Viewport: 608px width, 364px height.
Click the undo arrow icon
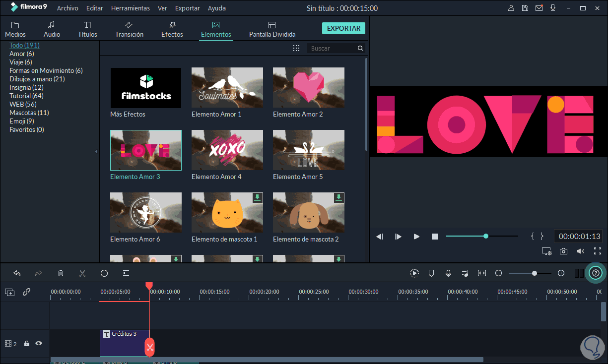(17, 273)
